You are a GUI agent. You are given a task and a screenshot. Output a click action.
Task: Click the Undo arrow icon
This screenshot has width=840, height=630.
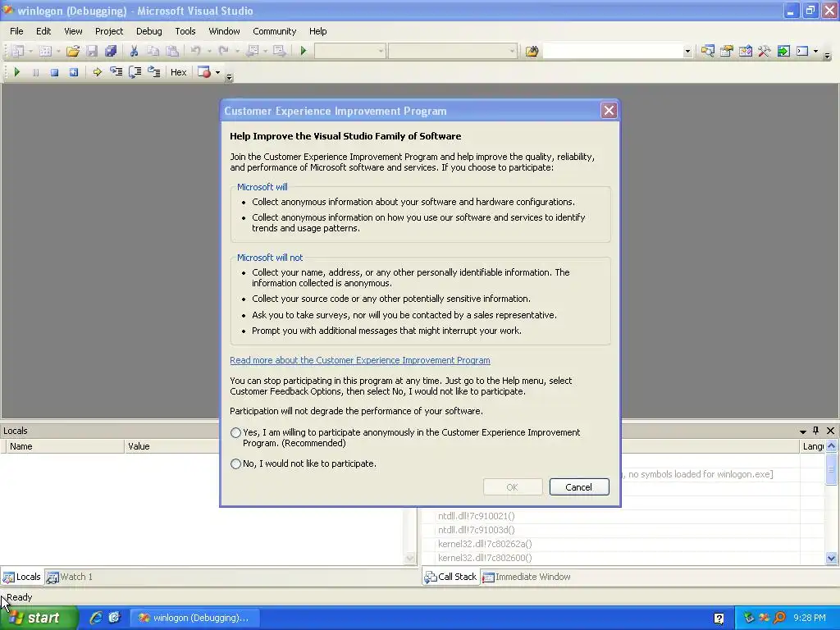pos(195,52)
